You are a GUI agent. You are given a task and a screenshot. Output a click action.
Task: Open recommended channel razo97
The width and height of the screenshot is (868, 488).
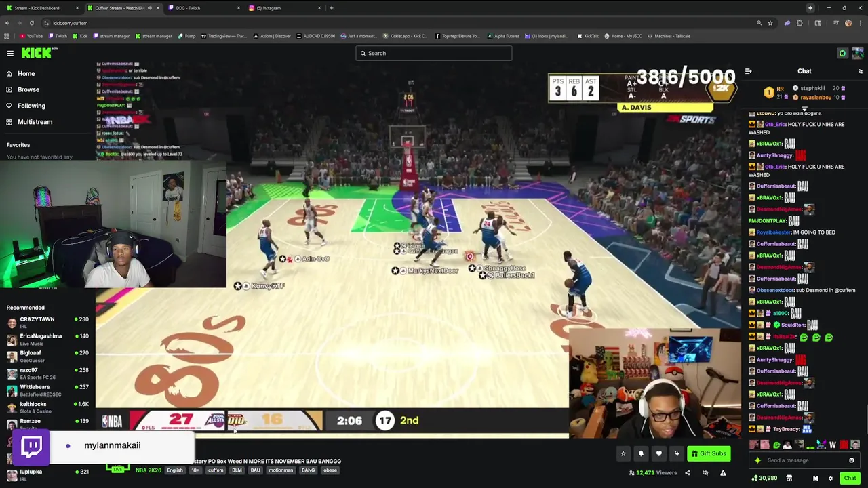(x=47, y=373)
